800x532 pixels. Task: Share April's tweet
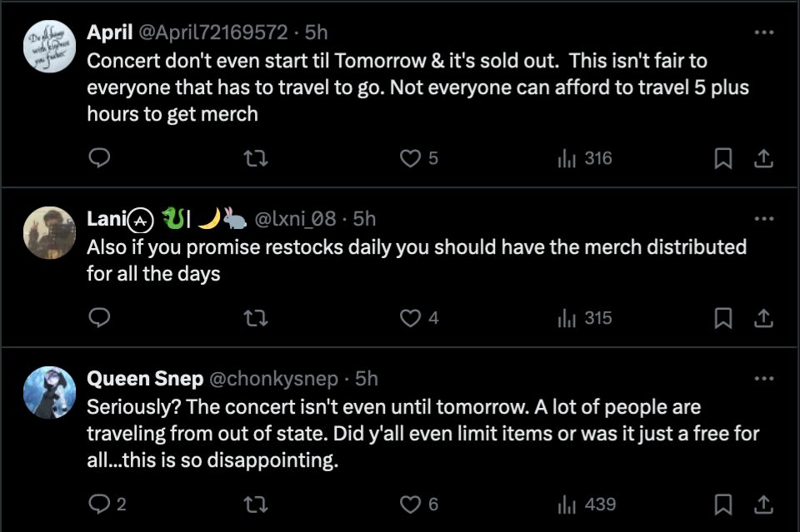pyautogui.click(x=763, y=158)
